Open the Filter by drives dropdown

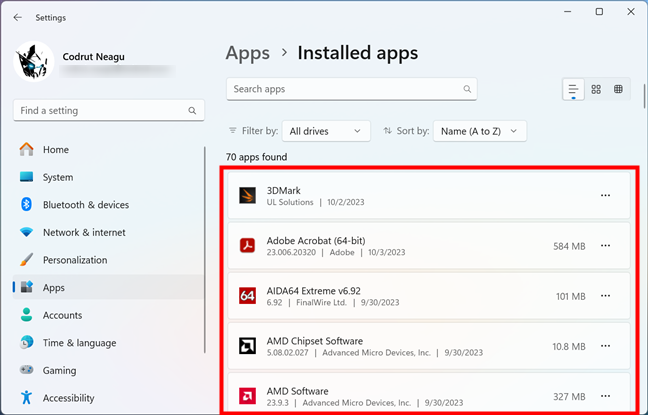(326, 131)
